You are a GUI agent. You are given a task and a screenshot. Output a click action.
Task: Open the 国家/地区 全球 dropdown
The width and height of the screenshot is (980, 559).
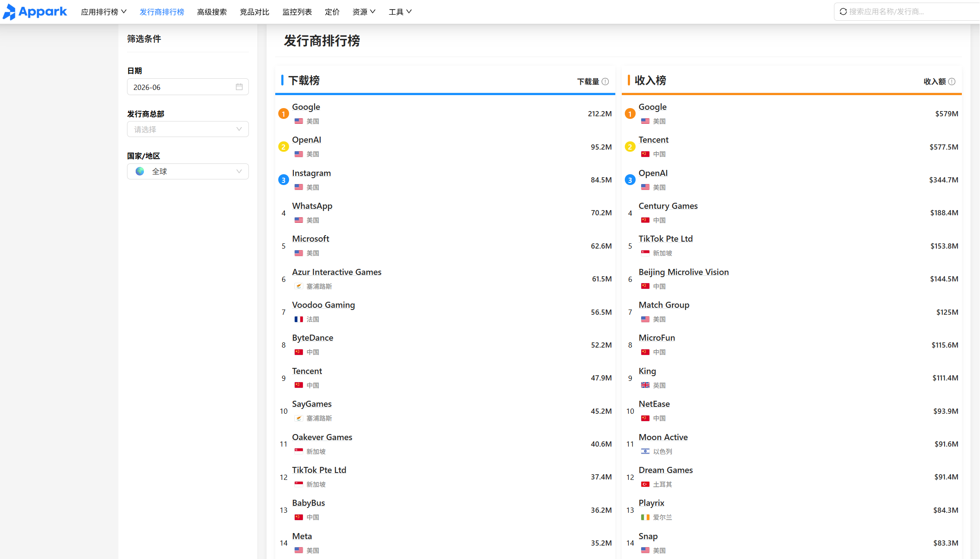coord(188,171)
